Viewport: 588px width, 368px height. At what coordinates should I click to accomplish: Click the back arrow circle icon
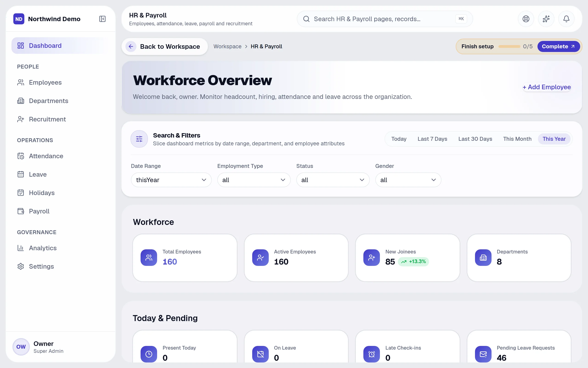131,46
